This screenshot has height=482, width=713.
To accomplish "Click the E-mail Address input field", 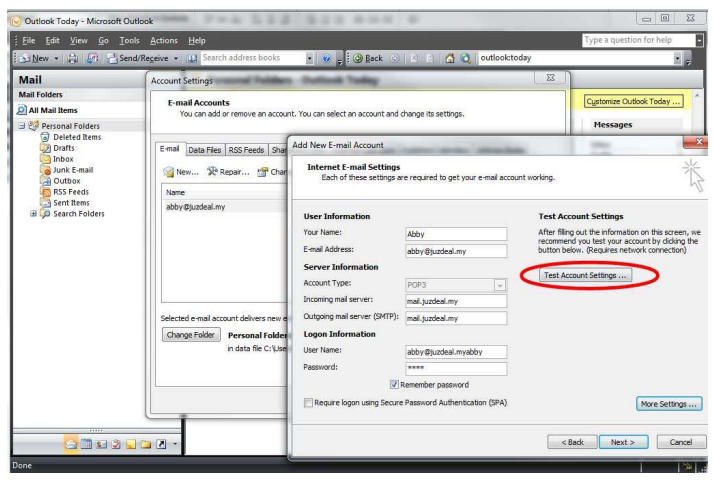I will tap(456, 251).
